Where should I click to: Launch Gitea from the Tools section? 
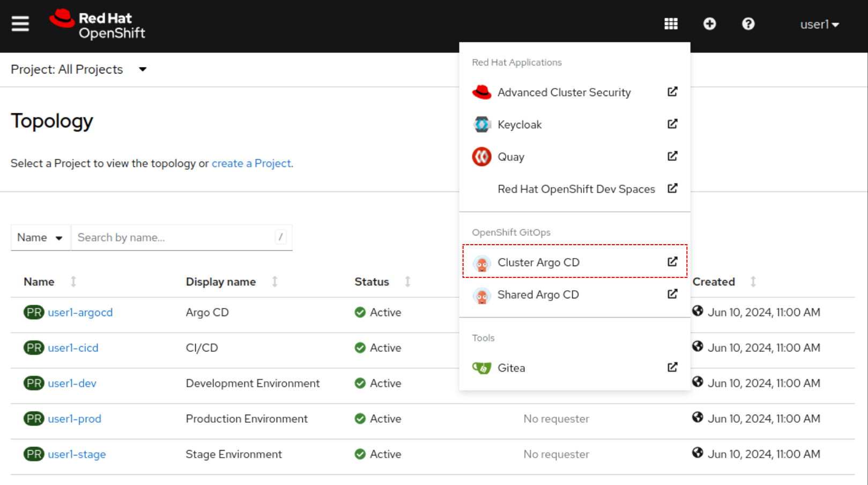(x=575, y=368)
